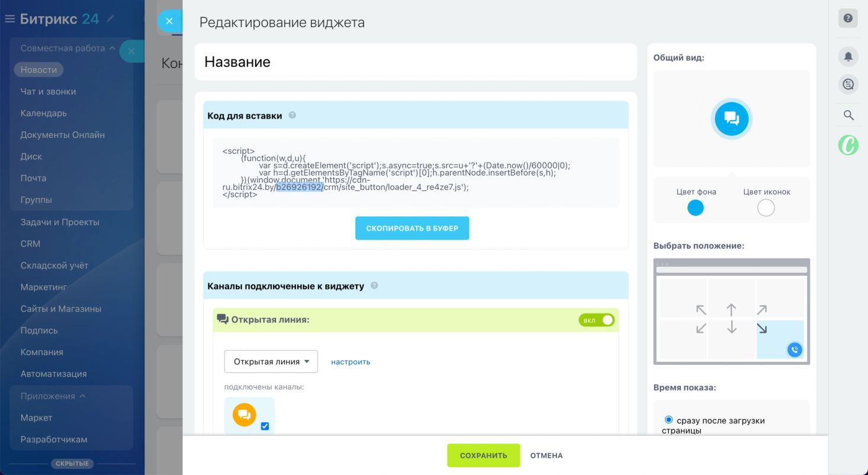Open notifications bell icon
This screenshot has width=868, height=475.
click(848, 56)
